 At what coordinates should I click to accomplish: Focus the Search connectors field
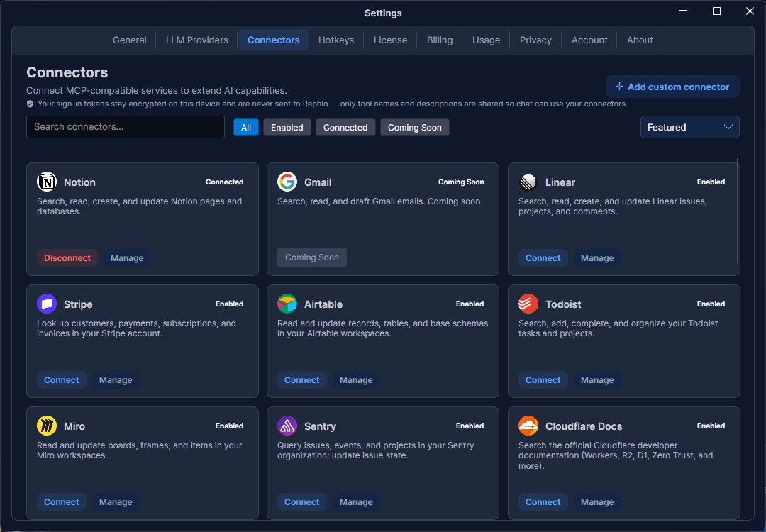point(126,127)
